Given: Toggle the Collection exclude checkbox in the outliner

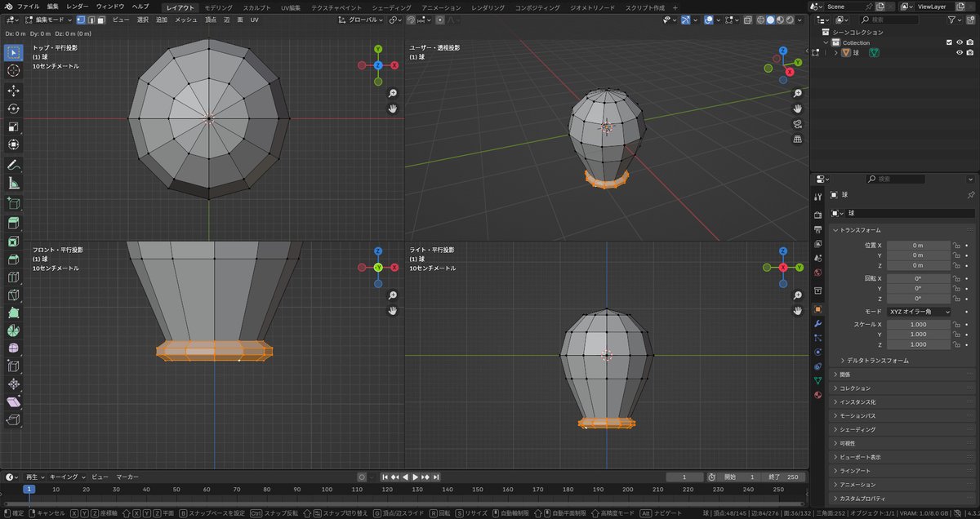Looking at the screenshot, I should point(948,42).
